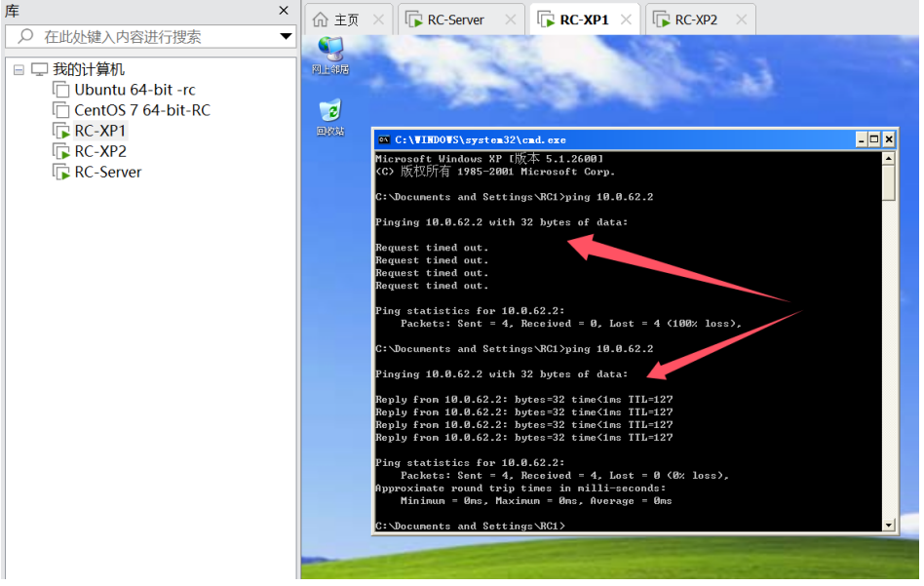Close the RC-XP2 tab
This screenshot has width=924, height=586.
(742, 20)
